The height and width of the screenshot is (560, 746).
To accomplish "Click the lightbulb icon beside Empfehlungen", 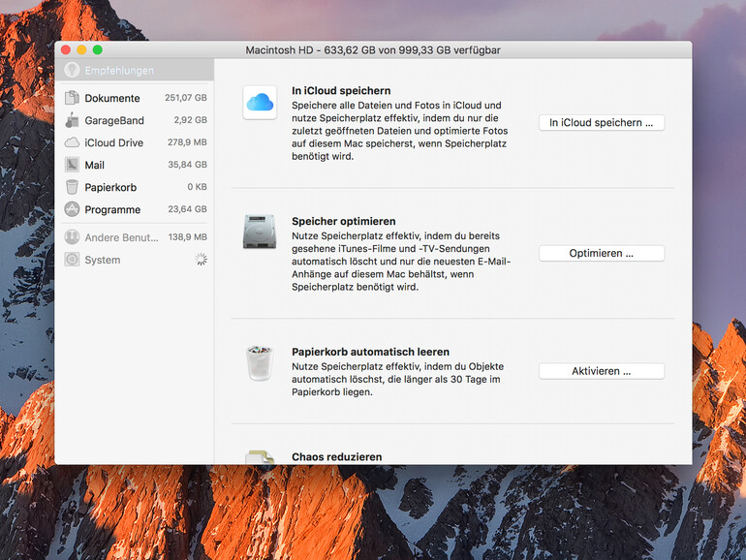I will click(71, 70).
